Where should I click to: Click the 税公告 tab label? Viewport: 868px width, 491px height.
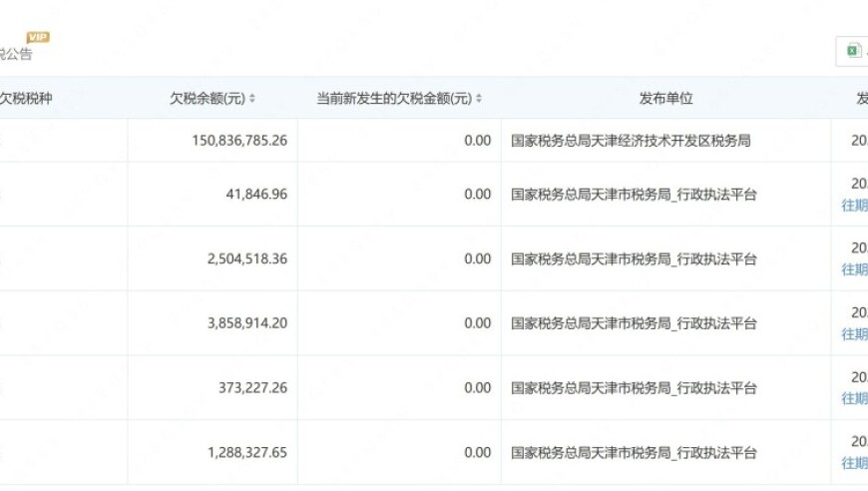click(16, 54)
